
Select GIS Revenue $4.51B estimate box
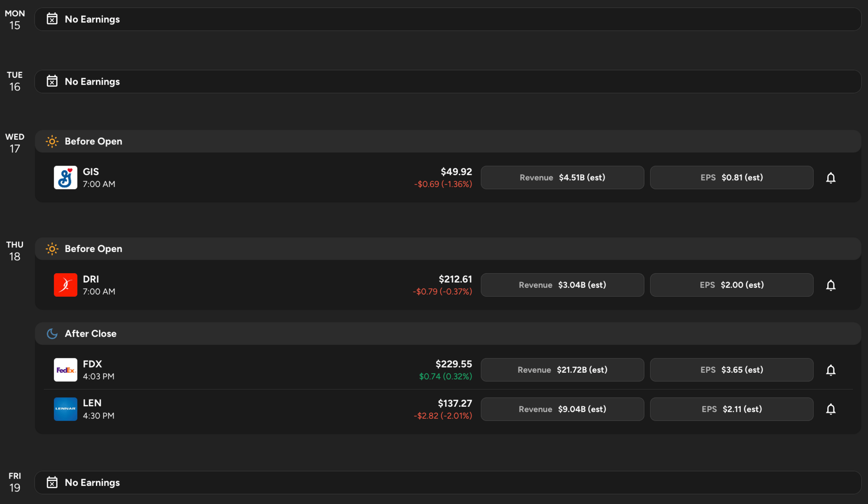click(x=562, y=177)
